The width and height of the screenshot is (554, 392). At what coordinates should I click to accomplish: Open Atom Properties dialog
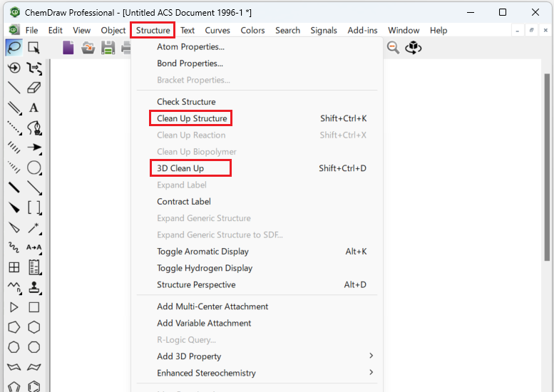(x=190, y=47)
